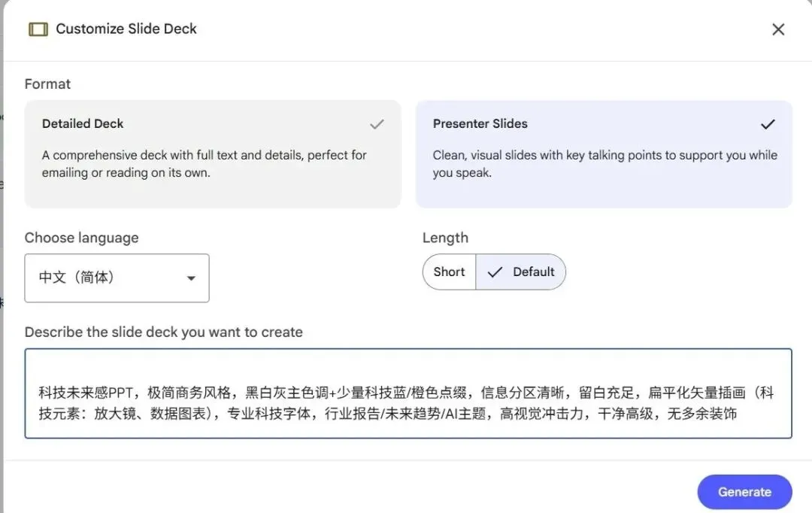Click the slide deck icon in header
812x513 pixels.
38,29
